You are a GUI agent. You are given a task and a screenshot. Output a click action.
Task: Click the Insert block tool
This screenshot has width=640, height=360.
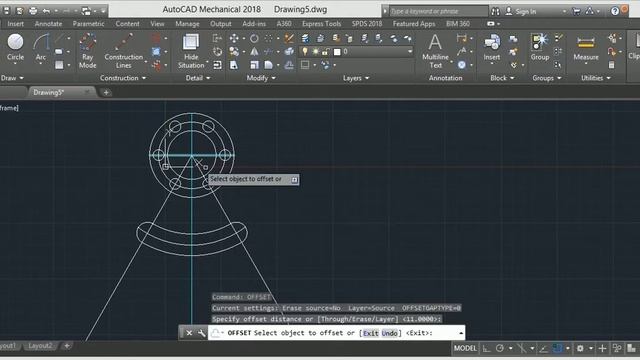click(x=492, y=48)
